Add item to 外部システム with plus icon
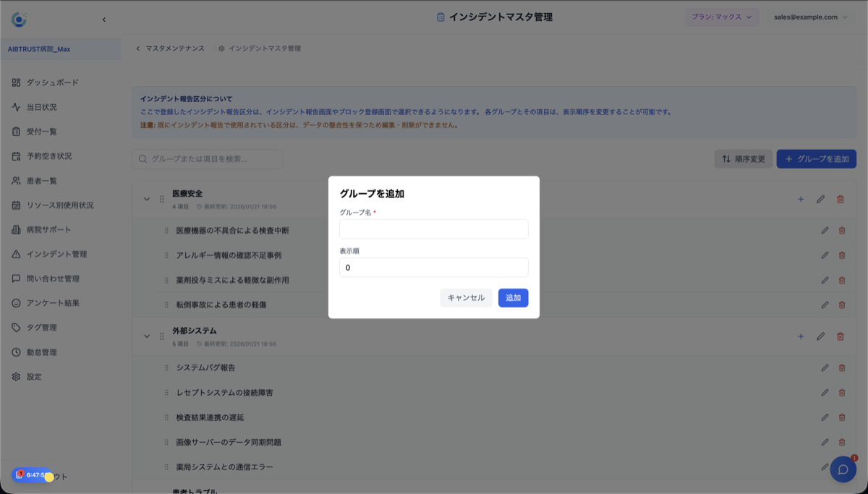 (x=801, y=336)
